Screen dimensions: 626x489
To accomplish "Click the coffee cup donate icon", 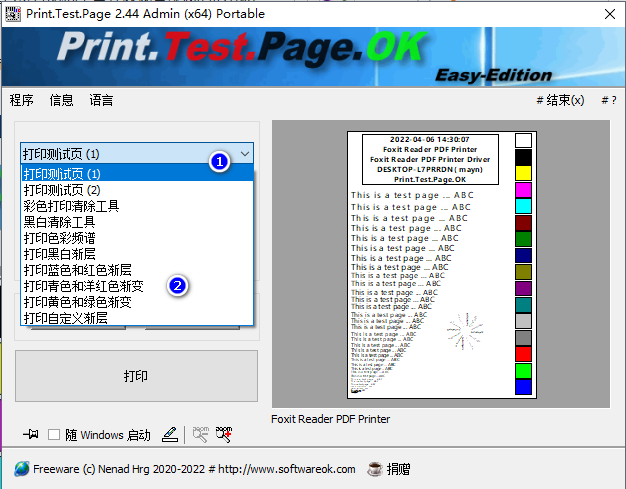I will click(375, 469).
